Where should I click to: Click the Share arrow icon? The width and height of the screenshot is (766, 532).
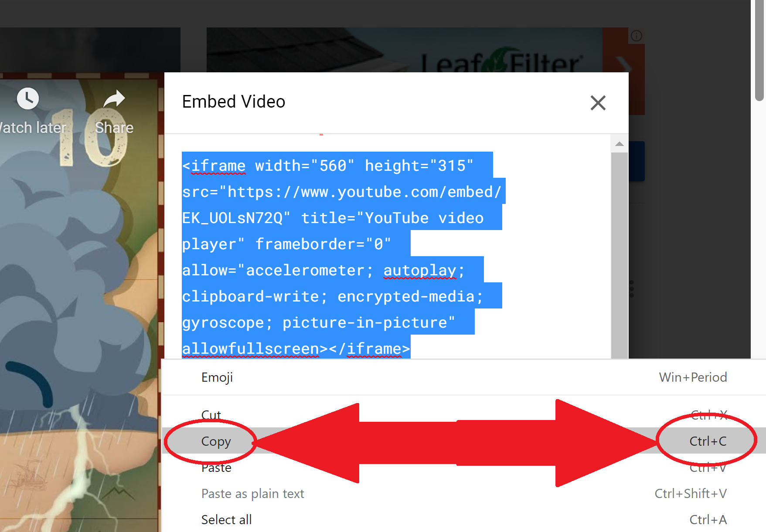click(114, 99)
